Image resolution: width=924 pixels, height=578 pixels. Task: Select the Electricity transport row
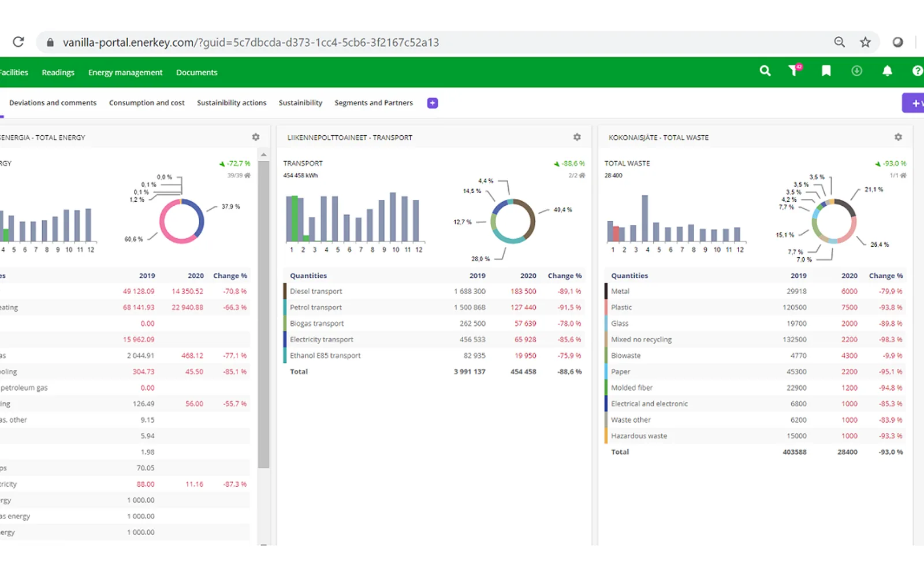click(x=434, y=339)
